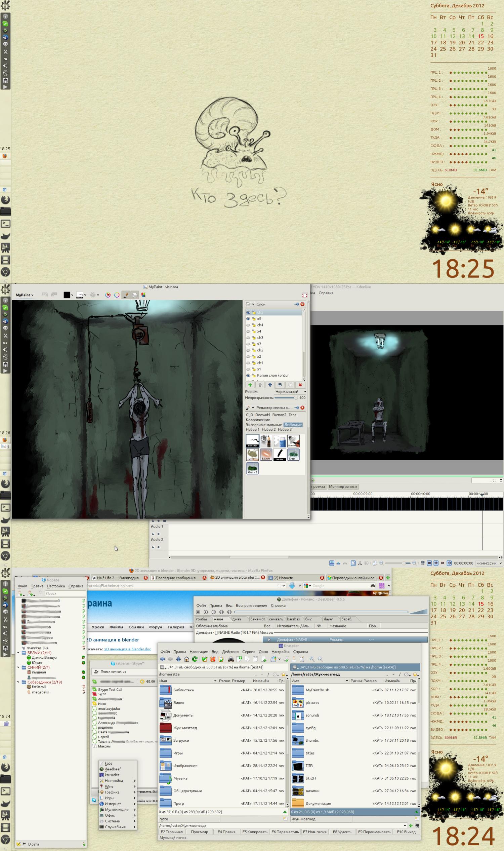Go back using the Krusader toolbar arrow
This screenshot has width=504, height=851.
[162, 659]
